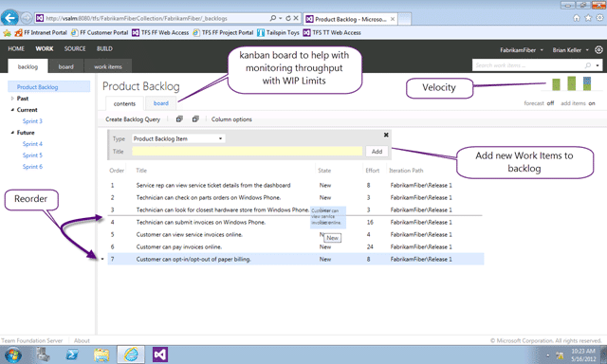
Task: Toggle add items on setting
Action: pos(578,103)
